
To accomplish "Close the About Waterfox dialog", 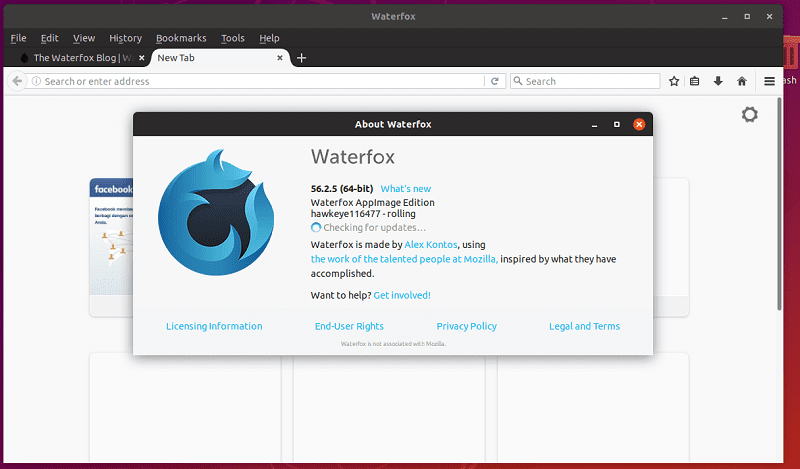I will 639,124.
